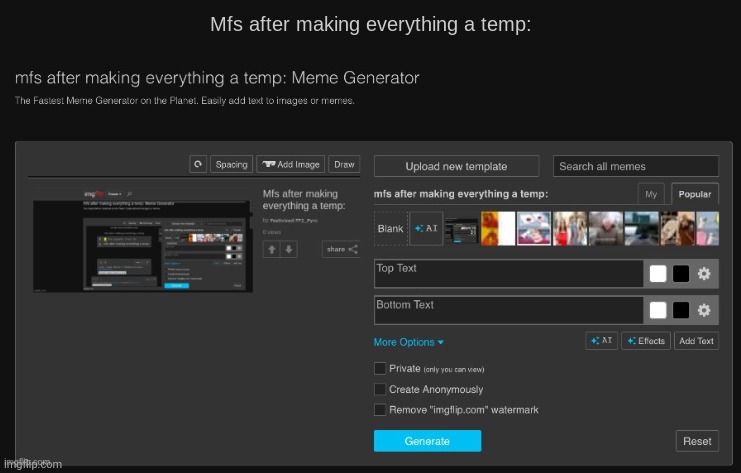Upvote the meme with up arrow
This screenshot has height=473, width=741.
[x=272, y=249]
